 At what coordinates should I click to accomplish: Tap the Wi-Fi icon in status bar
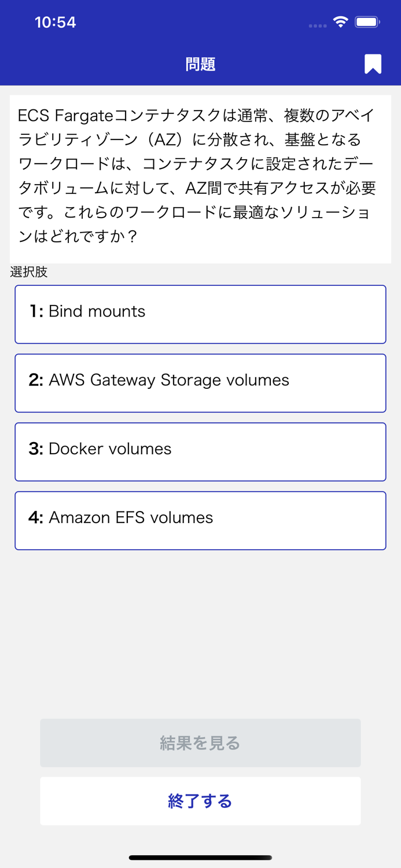pos(340,21)
